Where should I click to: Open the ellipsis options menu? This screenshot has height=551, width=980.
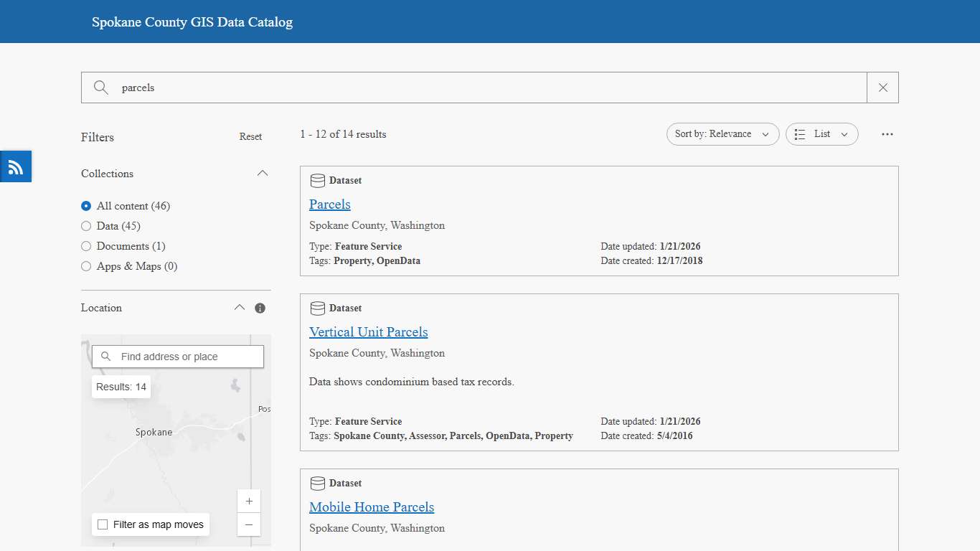(887, 133)
